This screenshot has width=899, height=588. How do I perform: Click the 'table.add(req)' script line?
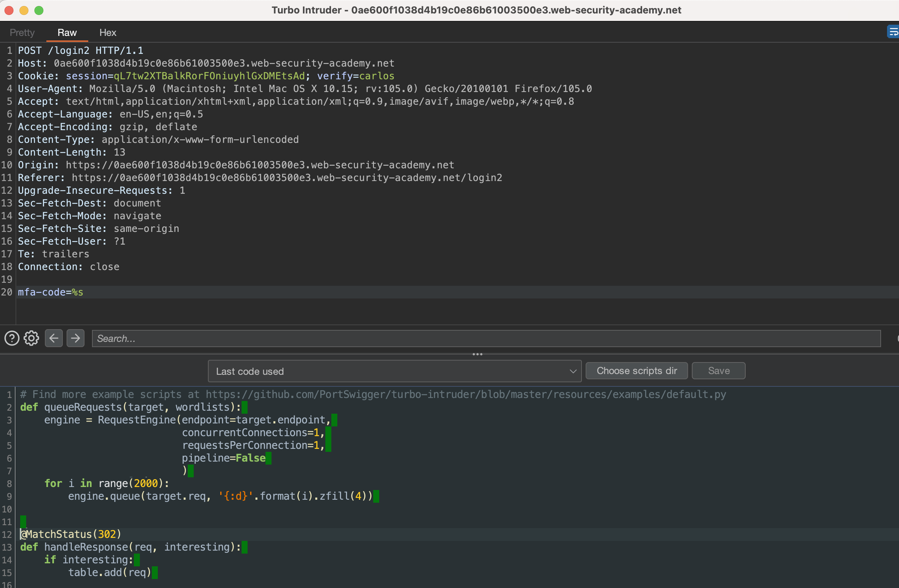tap(110, 573)
